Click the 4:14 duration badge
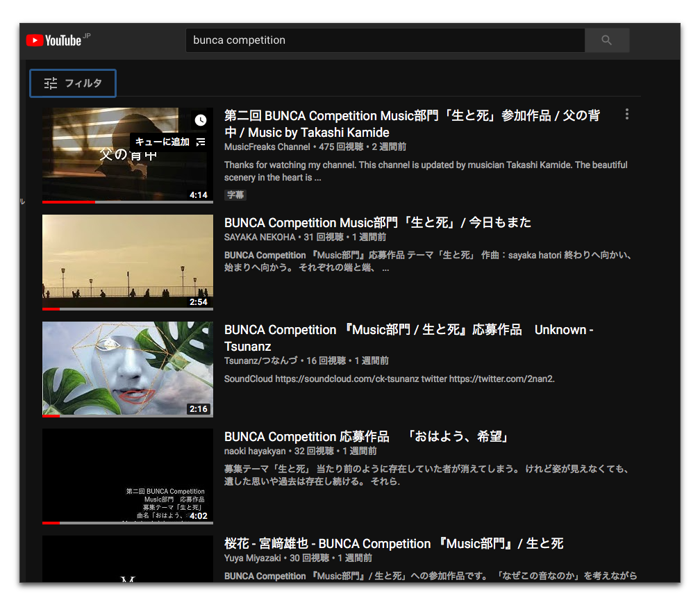 (198, 194)
